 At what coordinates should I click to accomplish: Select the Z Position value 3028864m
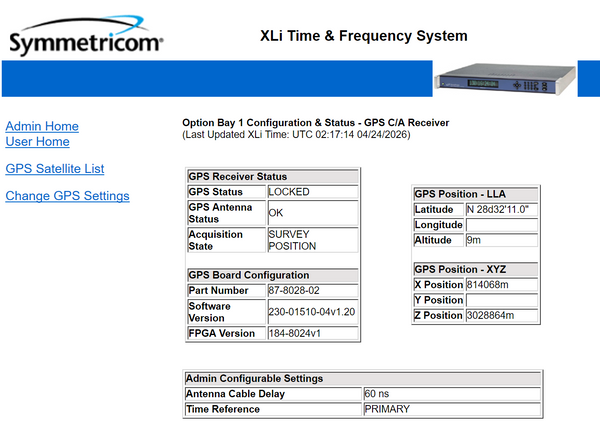(501, 316)
